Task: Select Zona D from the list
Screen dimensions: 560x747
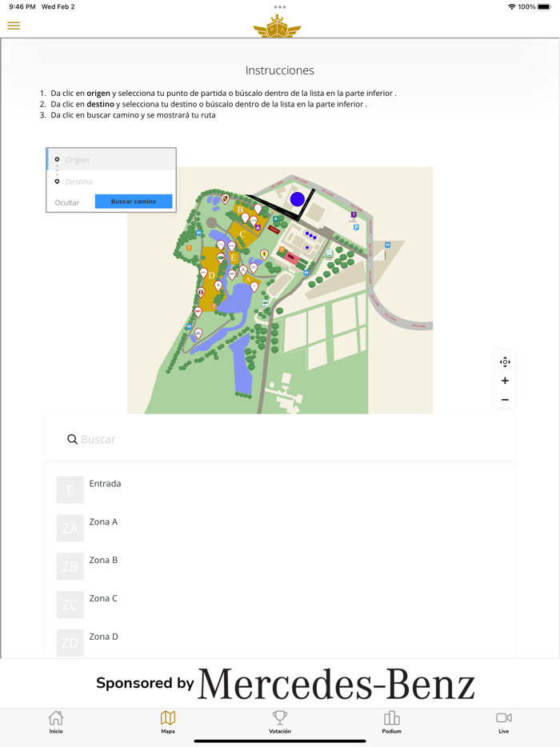Action: tap(280, 643)
